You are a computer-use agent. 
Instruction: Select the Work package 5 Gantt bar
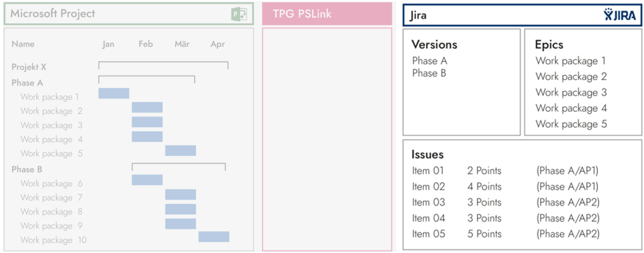181,151
